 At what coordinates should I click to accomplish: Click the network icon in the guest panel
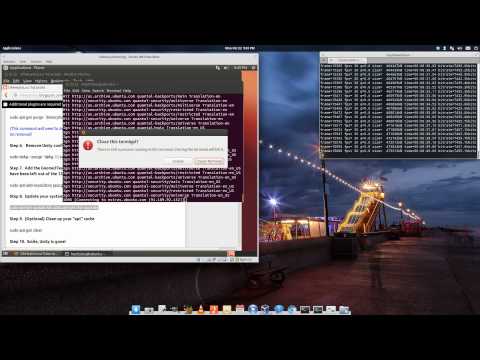pos(218,68)
